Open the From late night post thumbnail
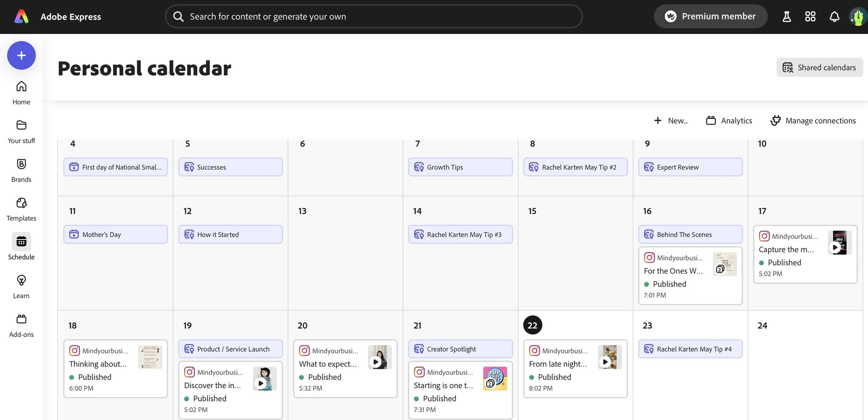868x420 pixels. pyautogui.click(x=610, y=357)
